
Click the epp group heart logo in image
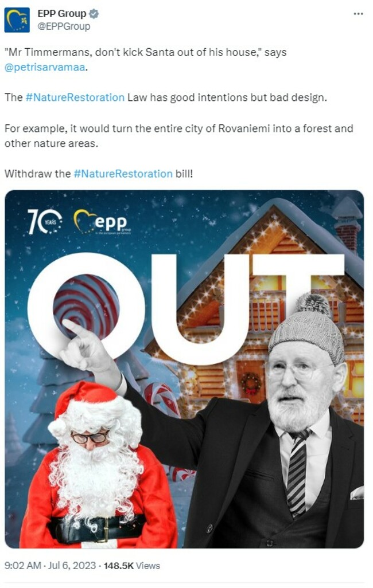point(102,222)
